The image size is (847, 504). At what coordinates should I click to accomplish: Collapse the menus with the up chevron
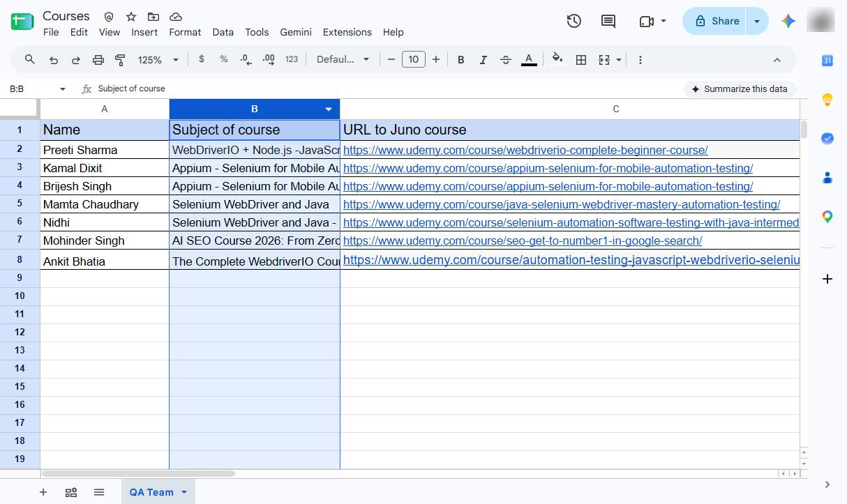pyautogui.click(x=777, y=60)
